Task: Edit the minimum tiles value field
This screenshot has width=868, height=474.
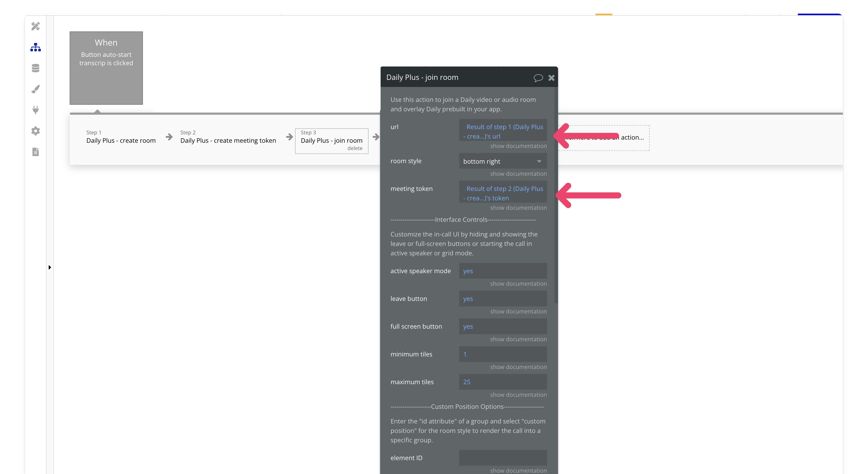Action: point(503,354)
